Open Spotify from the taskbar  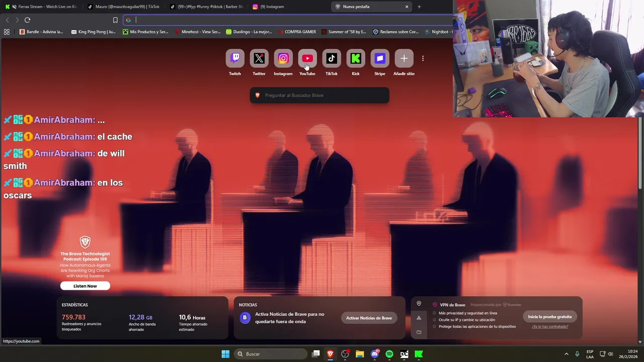tap(389, 354)
